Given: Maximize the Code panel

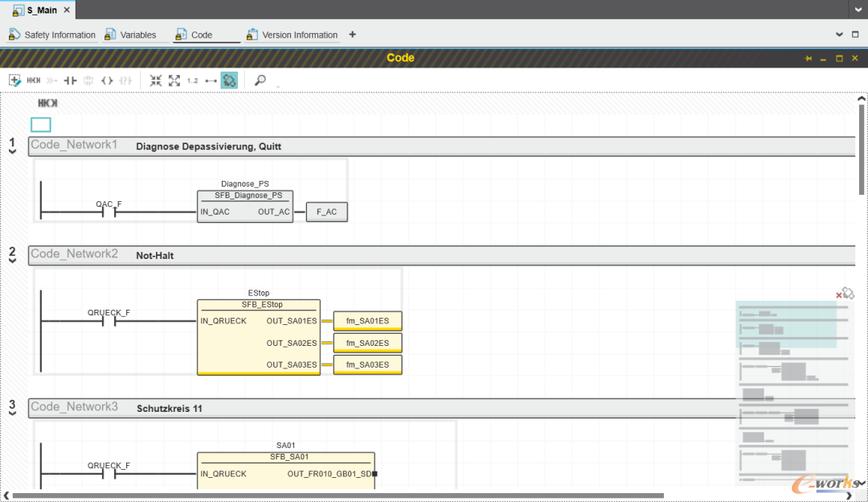Looking at the screenshot, I should click(x=839, y=58).
